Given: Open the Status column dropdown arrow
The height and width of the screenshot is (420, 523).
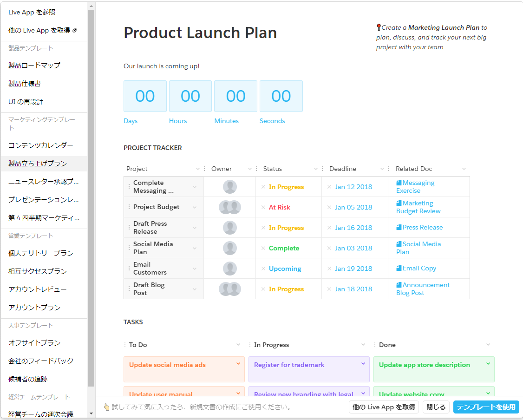Looking at the screenshot, I should tap(316, 169).
